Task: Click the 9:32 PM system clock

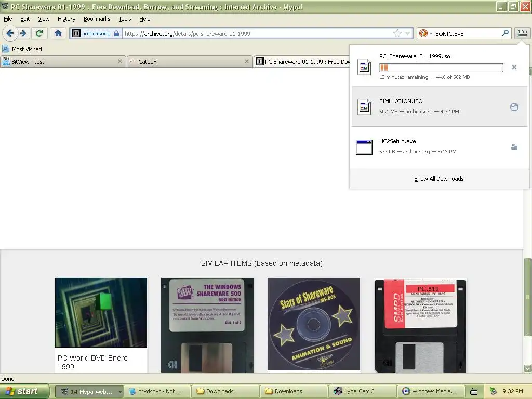Action: [x=513, y=391]
